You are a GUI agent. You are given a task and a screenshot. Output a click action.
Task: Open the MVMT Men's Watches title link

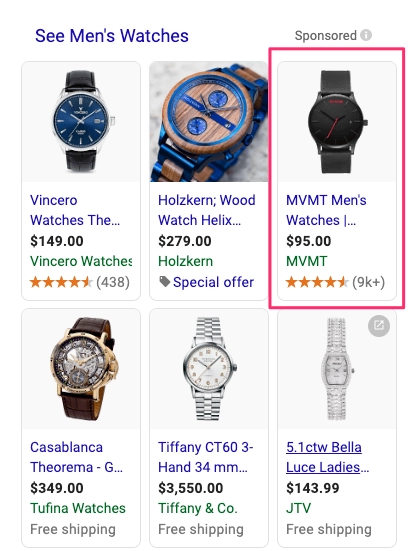tap(326, 210)
